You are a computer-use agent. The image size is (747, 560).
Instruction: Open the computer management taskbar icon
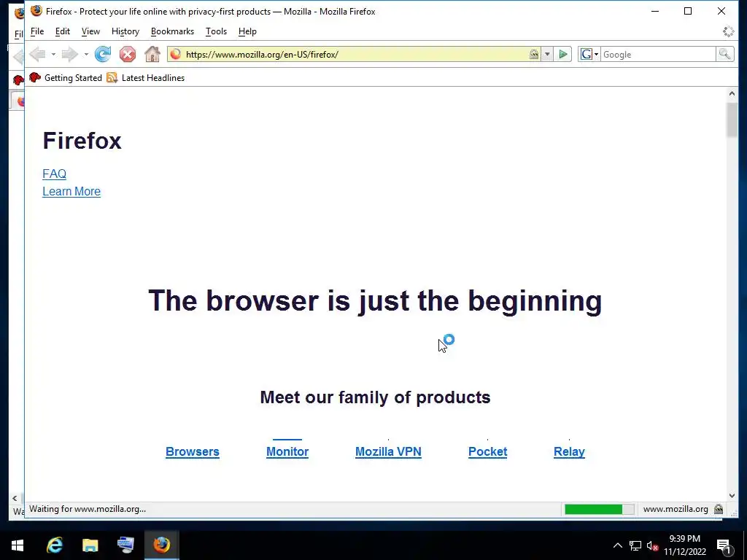[125, 545]
